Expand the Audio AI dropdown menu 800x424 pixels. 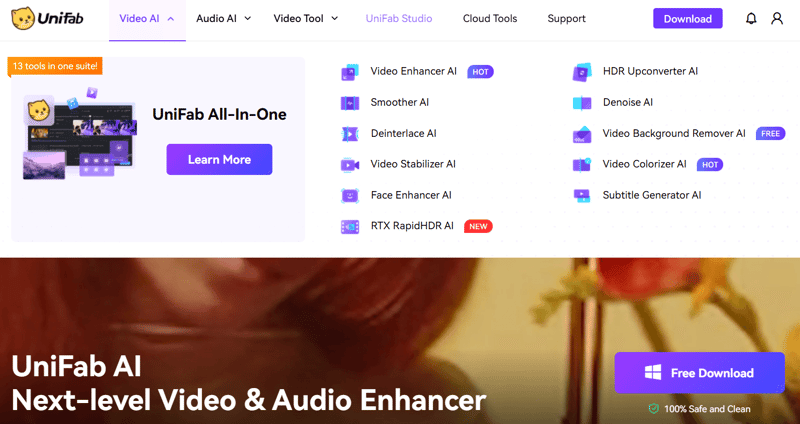pos(224,19)
